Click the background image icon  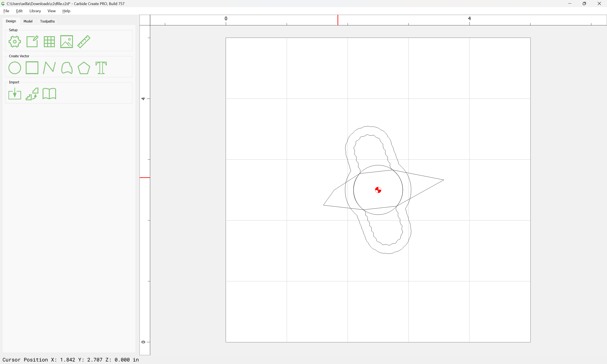pos(66,42)
